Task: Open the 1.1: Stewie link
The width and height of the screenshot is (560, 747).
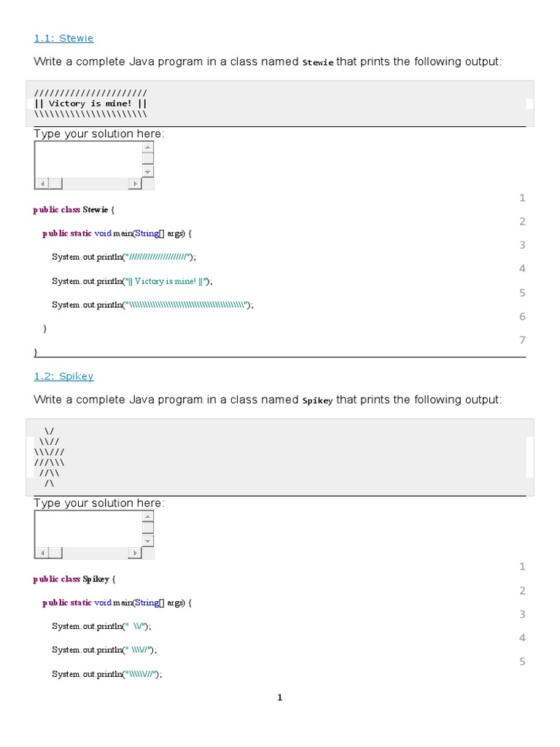Action: point(63,38)
